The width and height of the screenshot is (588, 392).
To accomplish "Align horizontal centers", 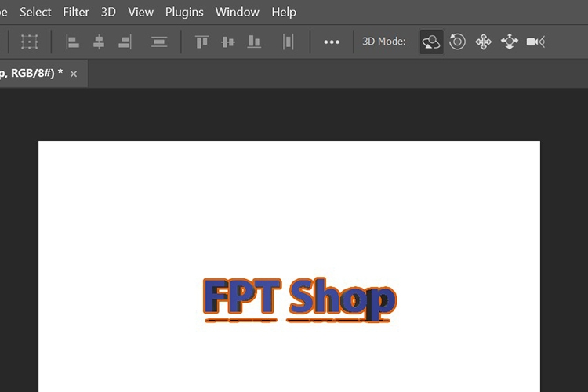I will [99, 42].
